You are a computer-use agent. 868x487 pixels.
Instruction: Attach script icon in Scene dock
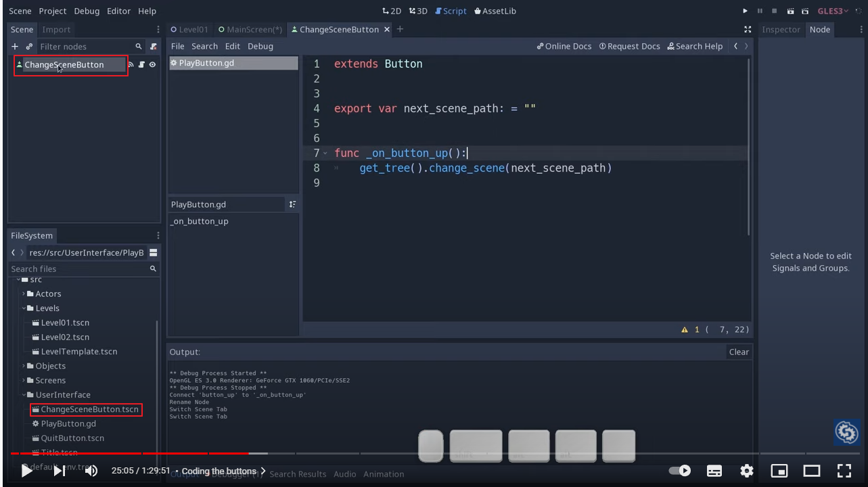[154, 47]
